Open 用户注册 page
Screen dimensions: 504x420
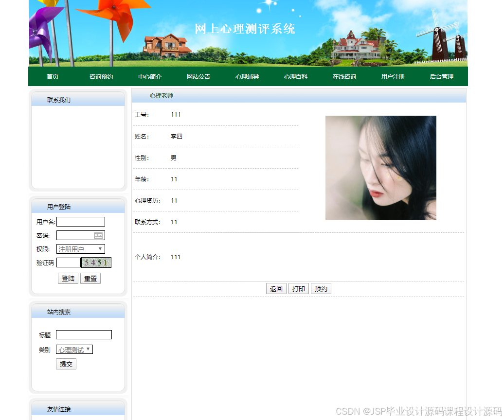tap(393, 76)
